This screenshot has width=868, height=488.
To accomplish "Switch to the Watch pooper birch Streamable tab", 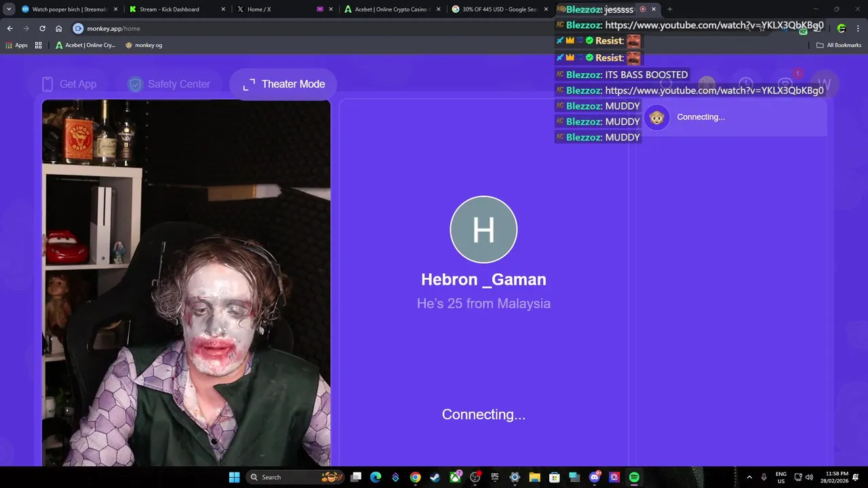I will tap(70, 9).
